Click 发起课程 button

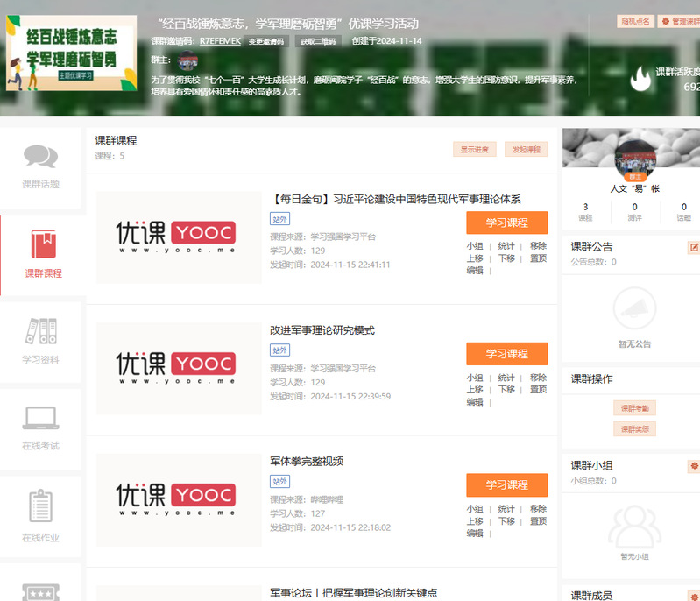[x=527, y=150]
